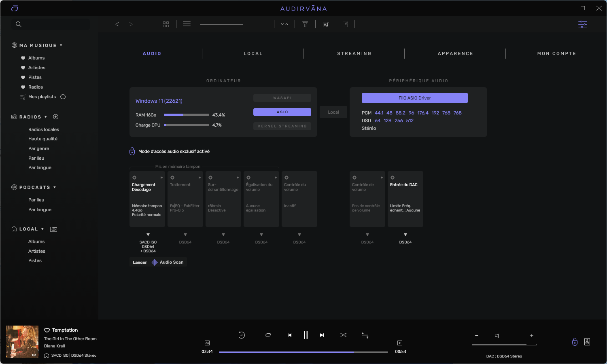Expand the Sur-échantillonnage stage arrow
Image resolution: width=607 pixels, height=364 pixels.
click(x=238, y=178)
